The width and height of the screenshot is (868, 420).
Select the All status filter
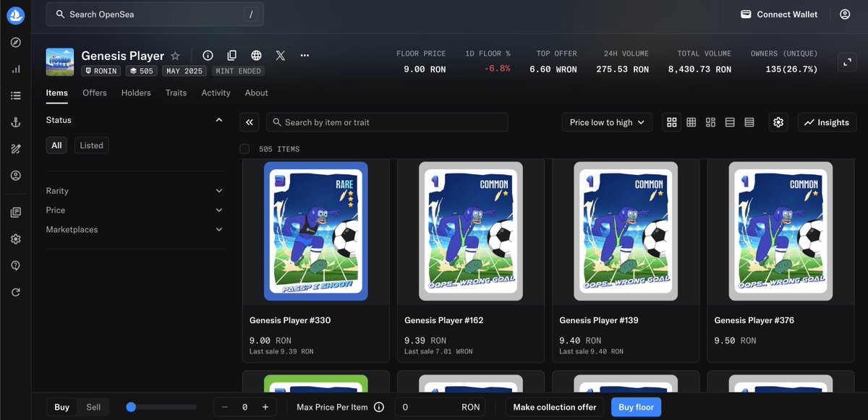tap(56, 145)
